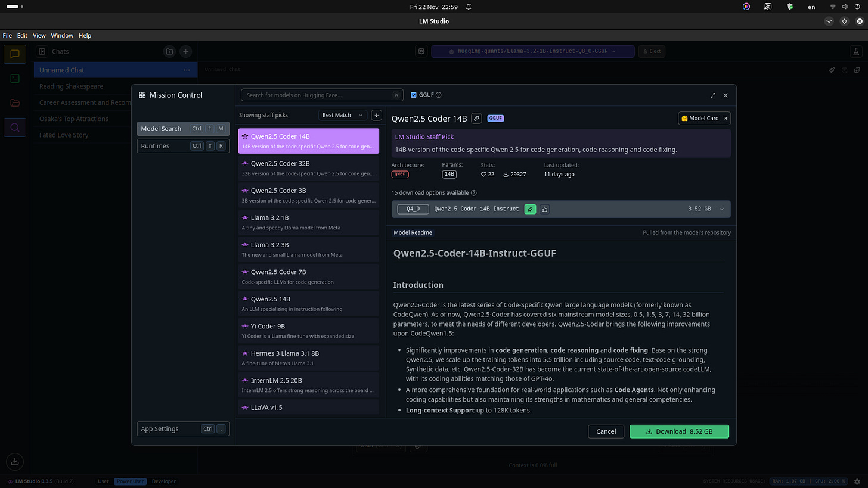
Task: Eject the loaded model
Action: click(651, 51)
